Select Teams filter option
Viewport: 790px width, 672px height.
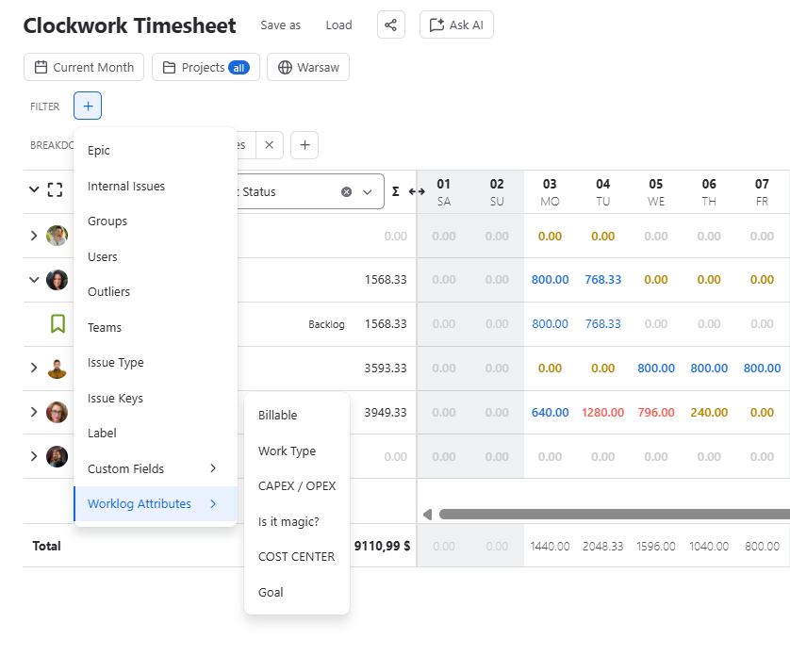point(156,327)
